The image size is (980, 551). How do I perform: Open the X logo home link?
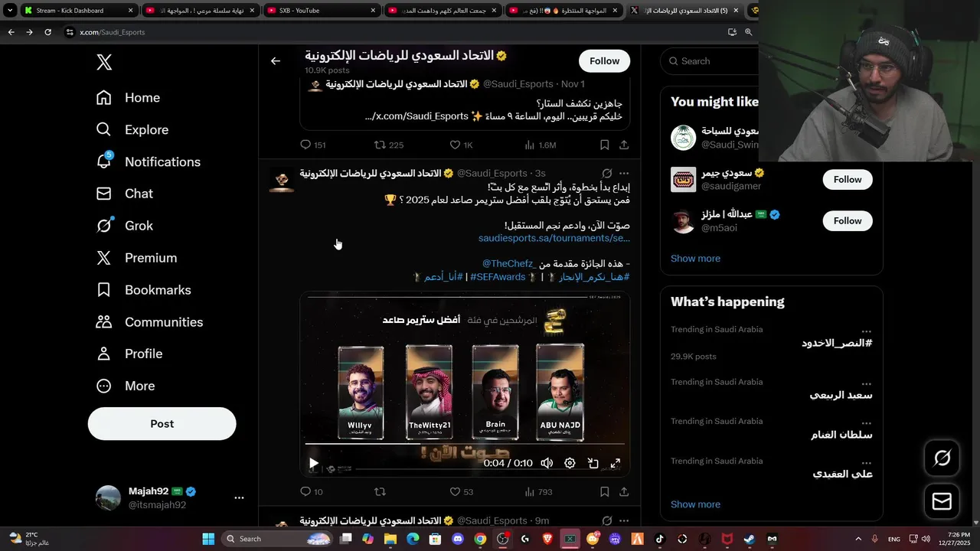point(104,63)
